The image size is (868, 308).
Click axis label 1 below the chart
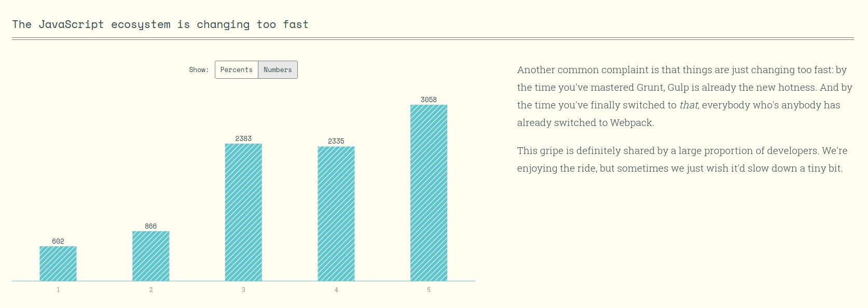[x=58, y=290]
